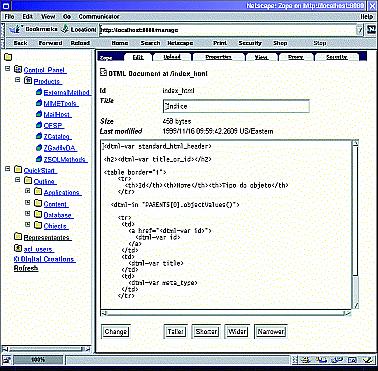
Task: Click the Representantes folder icon
Action: pyautogui.click(x=18, y=237)
